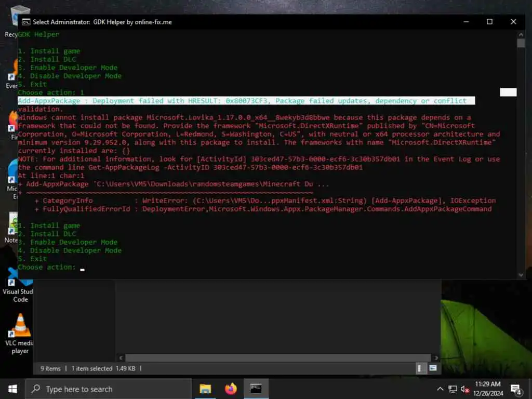Click '1 item selected 1.49 KB' status text
532x399 pixels.
[x=103, y=368]
